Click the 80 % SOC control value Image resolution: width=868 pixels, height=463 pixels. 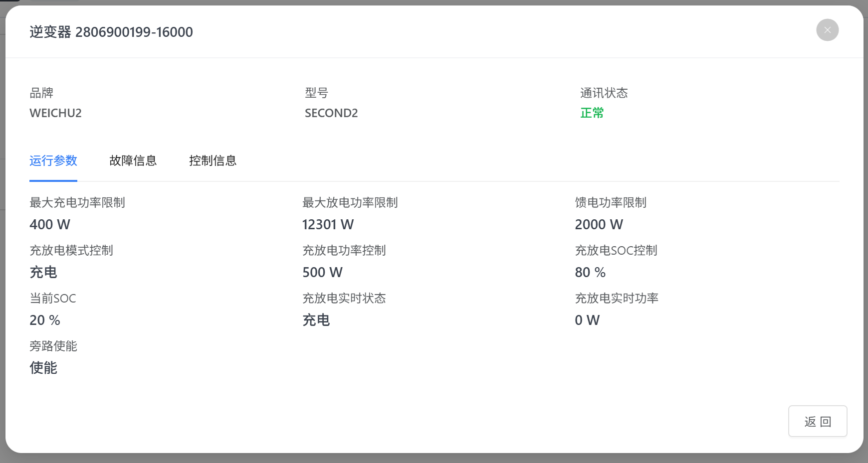590,272
